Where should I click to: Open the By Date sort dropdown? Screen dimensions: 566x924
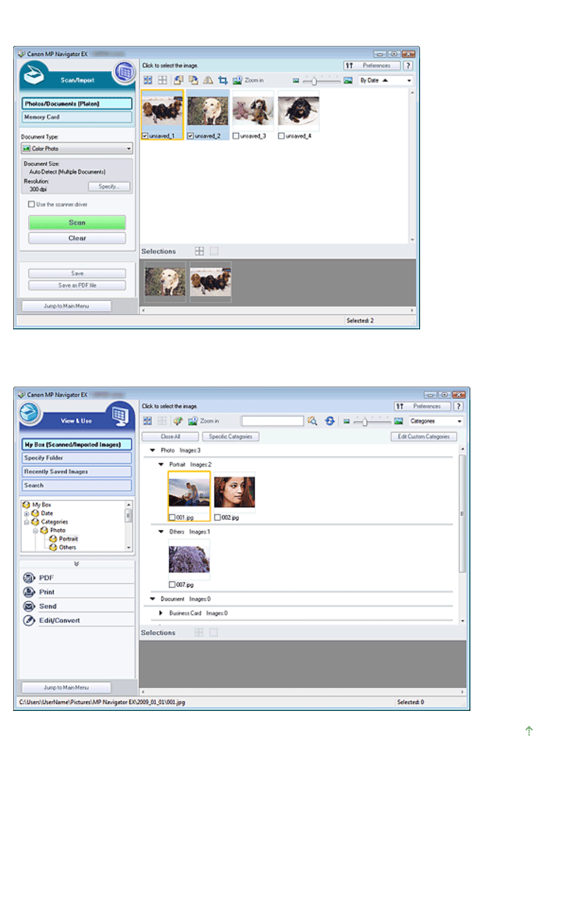tap(386, 80)
